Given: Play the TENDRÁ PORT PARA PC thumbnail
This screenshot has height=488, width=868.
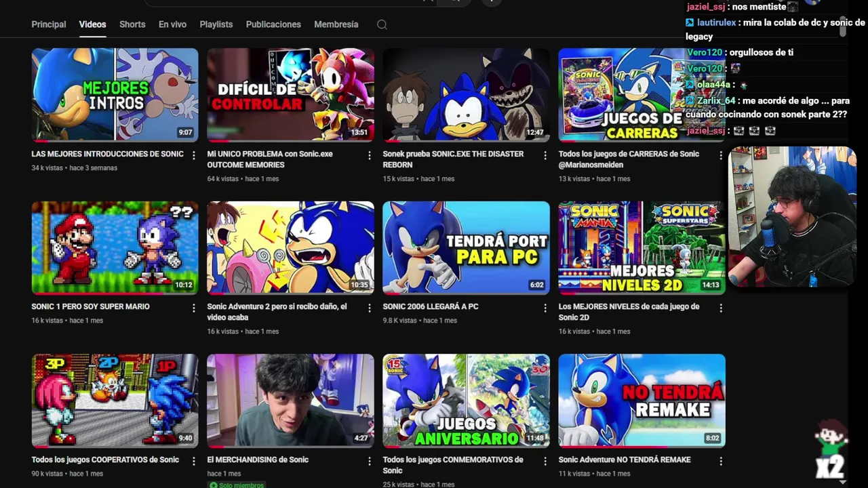Looking at the screenshot, I should point(466,247).
